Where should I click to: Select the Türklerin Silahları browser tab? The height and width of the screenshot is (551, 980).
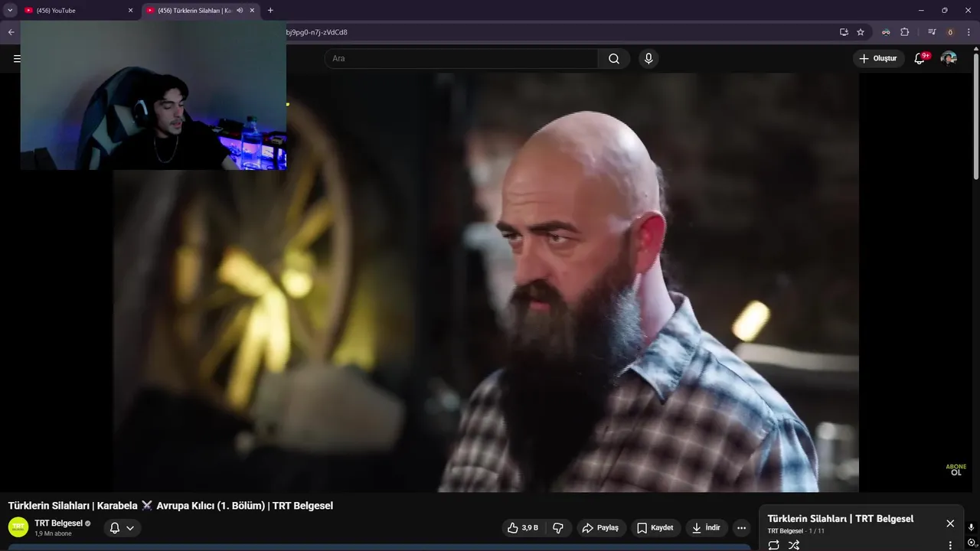click(200, 11)
